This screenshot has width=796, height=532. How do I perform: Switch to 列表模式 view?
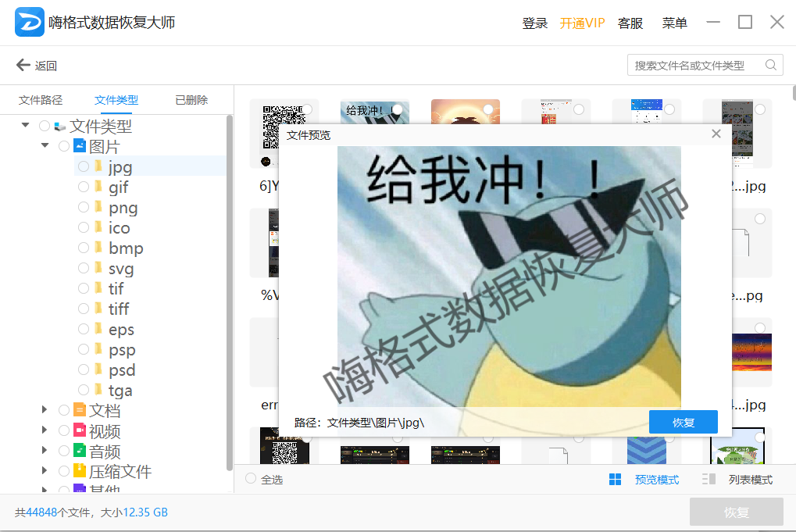[751, 480]
